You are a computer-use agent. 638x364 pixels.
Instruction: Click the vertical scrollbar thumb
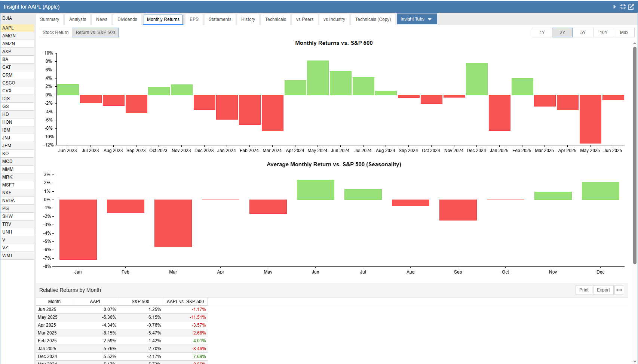(635, 155)
